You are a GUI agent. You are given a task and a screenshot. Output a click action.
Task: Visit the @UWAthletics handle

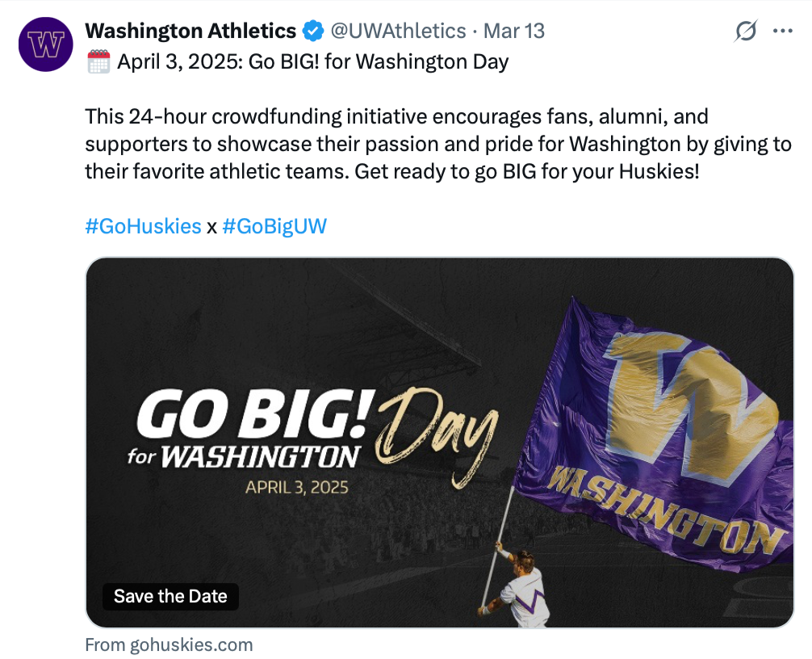[x=398, y=31]
